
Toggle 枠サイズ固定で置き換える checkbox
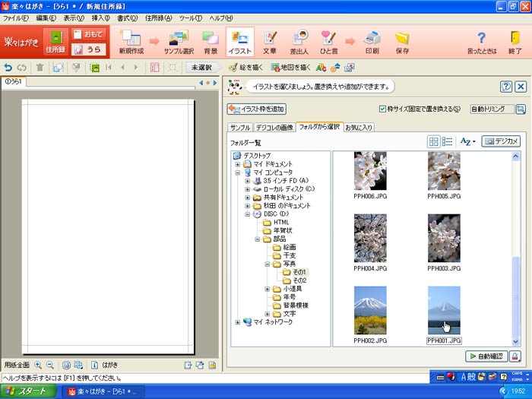tap(383, 109)
